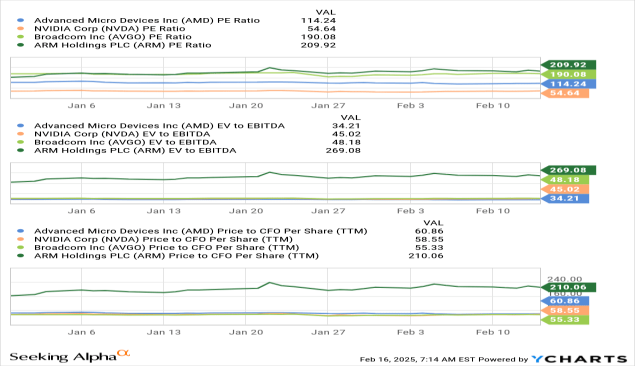Click the orange 45.02 end-of-line tag

pos(565,189)
